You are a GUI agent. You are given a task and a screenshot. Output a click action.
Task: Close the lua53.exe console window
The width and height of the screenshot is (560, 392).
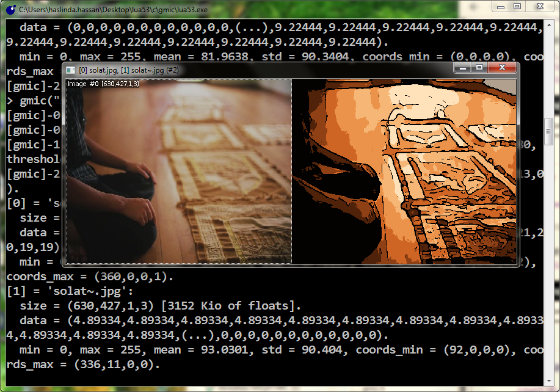pos(540,7)
